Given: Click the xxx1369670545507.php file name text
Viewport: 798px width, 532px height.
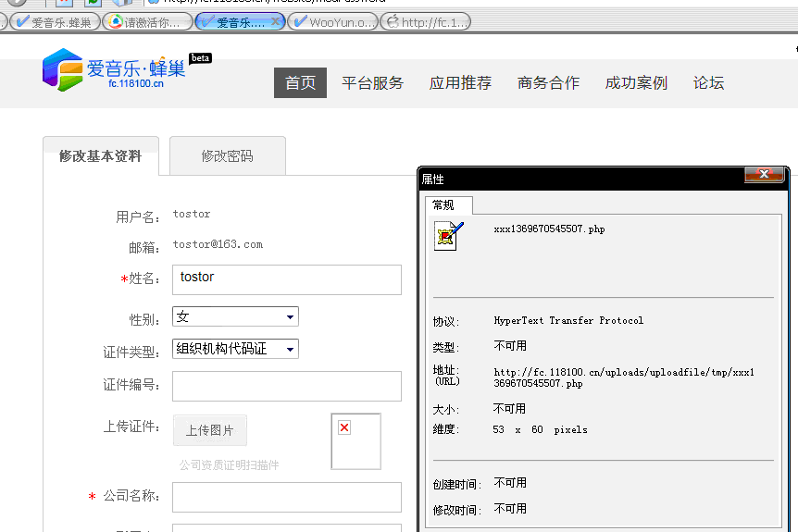Looking at the screenshot, I should coord(549,229).
